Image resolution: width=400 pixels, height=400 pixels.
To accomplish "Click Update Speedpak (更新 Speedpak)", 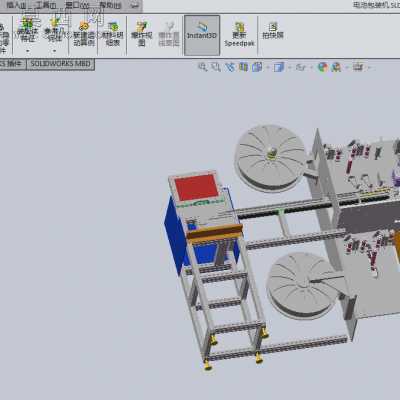I will [x=239, y=34].
